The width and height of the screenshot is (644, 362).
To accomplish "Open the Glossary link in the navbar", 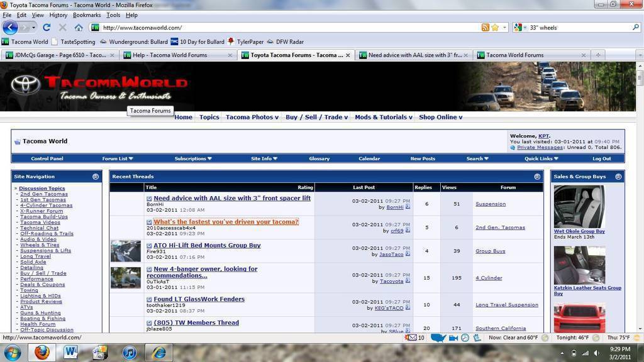I will [x=319, y=158].
